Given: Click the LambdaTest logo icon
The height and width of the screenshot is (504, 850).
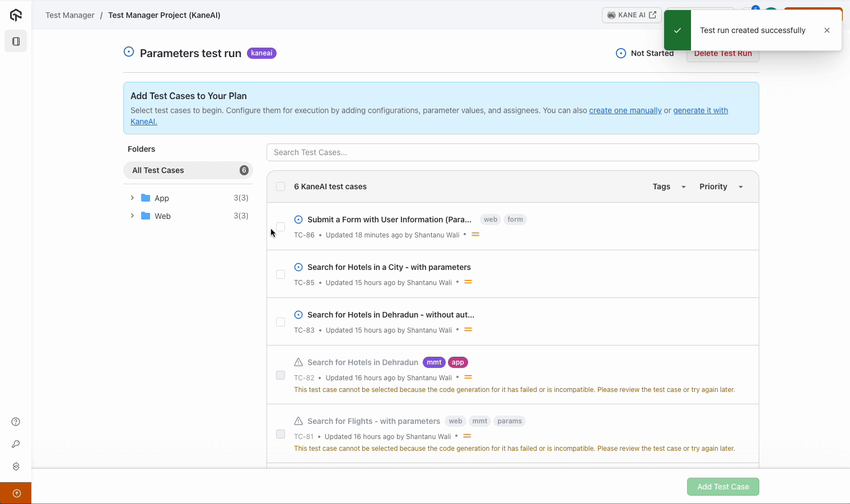Looking at the screenshot, I should (x=16, y=15).
